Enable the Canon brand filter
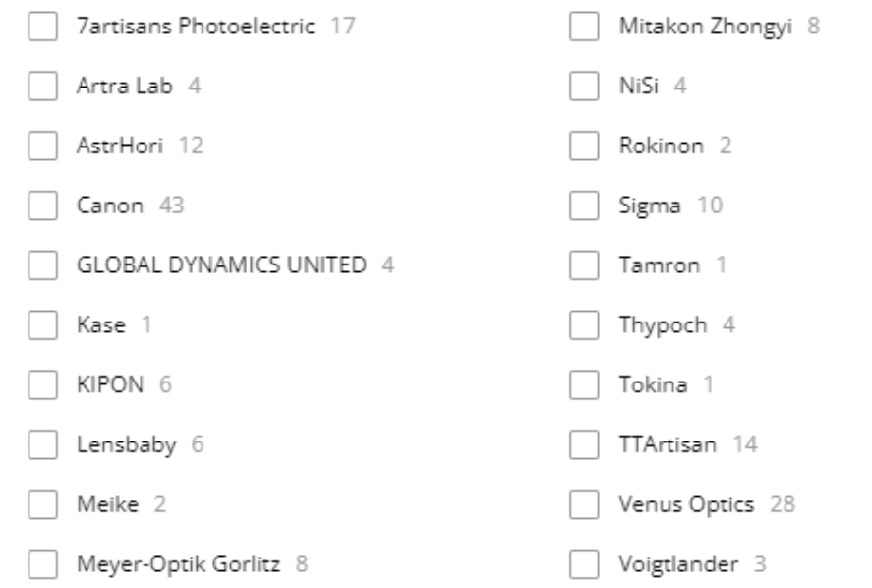This screenshot has height=588, width=872. 42,206
